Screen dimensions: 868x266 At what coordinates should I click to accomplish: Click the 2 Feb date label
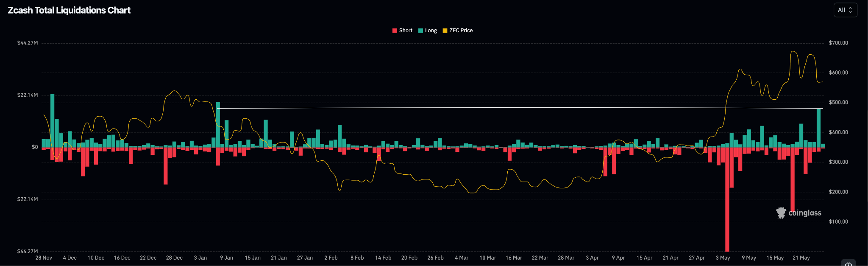point(331,258)
